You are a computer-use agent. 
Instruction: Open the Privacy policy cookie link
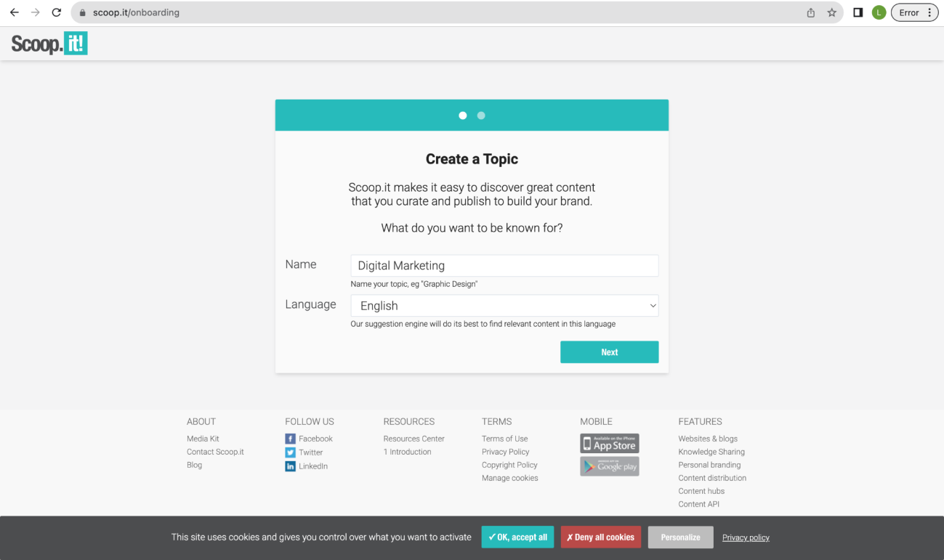click(x=746, y=537)
